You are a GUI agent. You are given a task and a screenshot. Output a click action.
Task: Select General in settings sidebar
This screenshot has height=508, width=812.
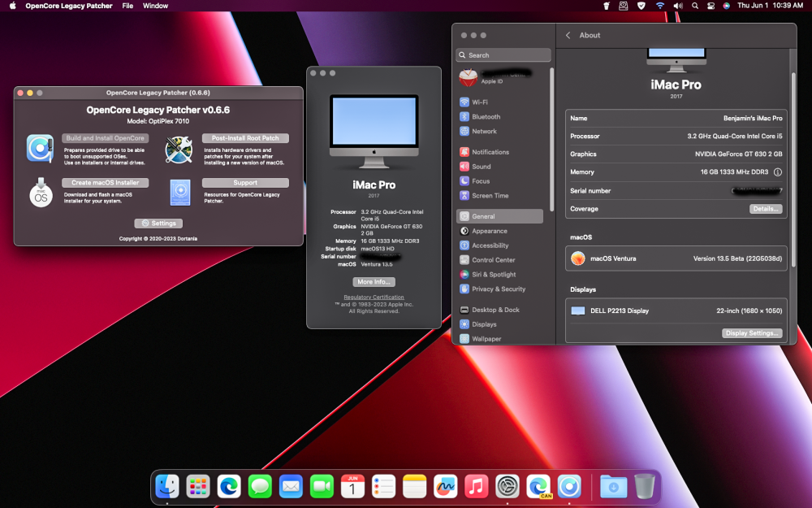pyautogui.click(x=499, y=216)
